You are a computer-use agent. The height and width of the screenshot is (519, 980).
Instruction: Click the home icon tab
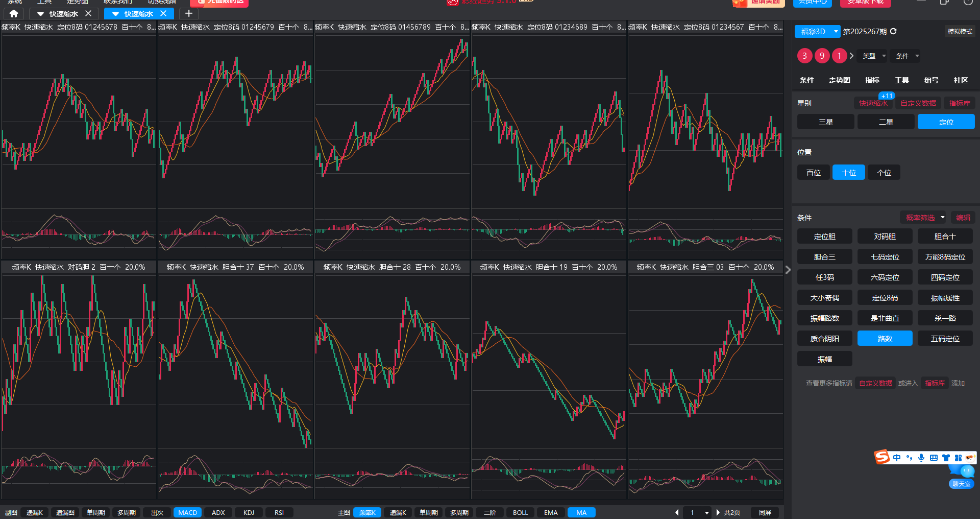[14, 14]
